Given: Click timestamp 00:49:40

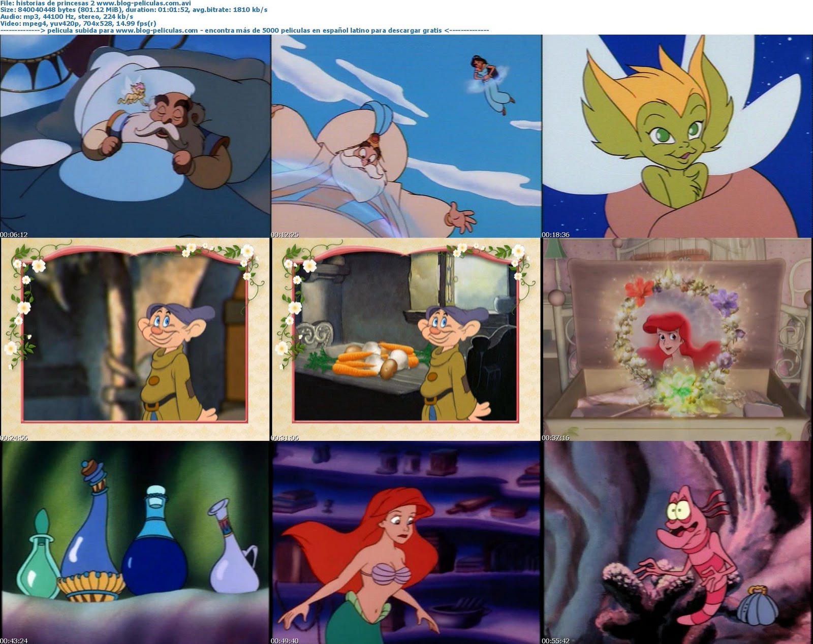Looking at the screenshot, I should coord(285,640).
